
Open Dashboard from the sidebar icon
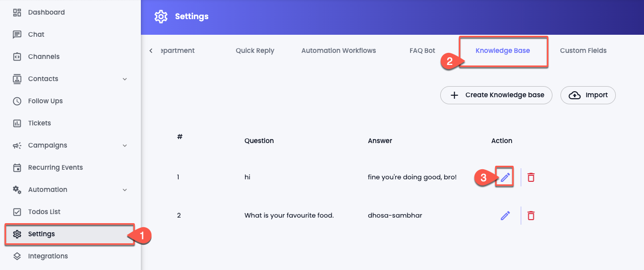coord(17,12)
